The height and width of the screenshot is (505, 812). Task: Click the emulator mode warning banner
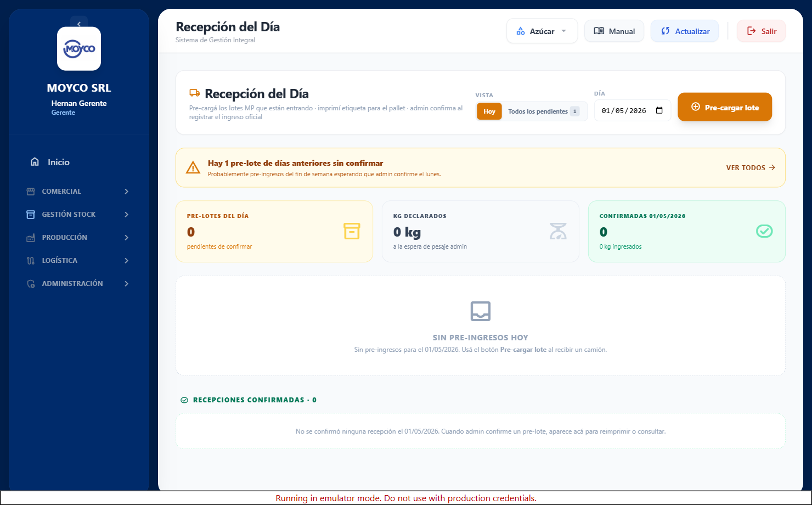tap(406, 498)
